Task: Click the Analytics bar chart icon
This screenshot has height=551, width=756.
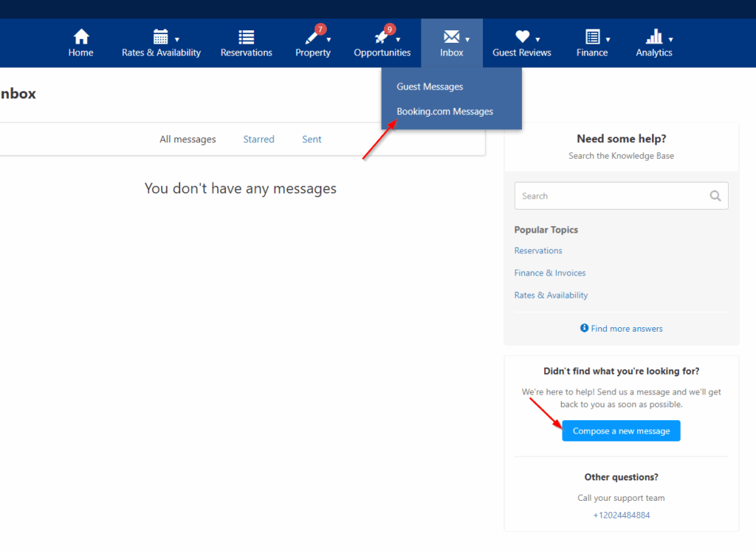Action: [x=653, y=36]
